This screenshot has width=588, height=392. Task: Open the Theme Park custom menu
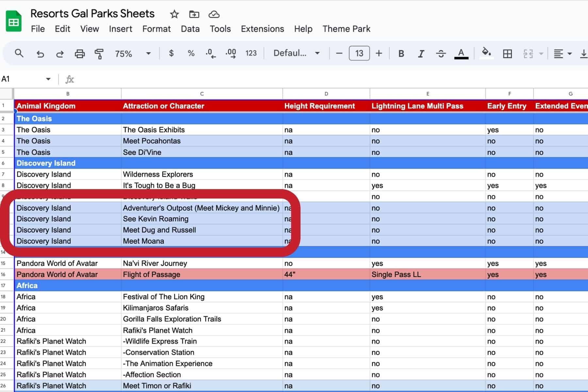(x=346, y=29)
